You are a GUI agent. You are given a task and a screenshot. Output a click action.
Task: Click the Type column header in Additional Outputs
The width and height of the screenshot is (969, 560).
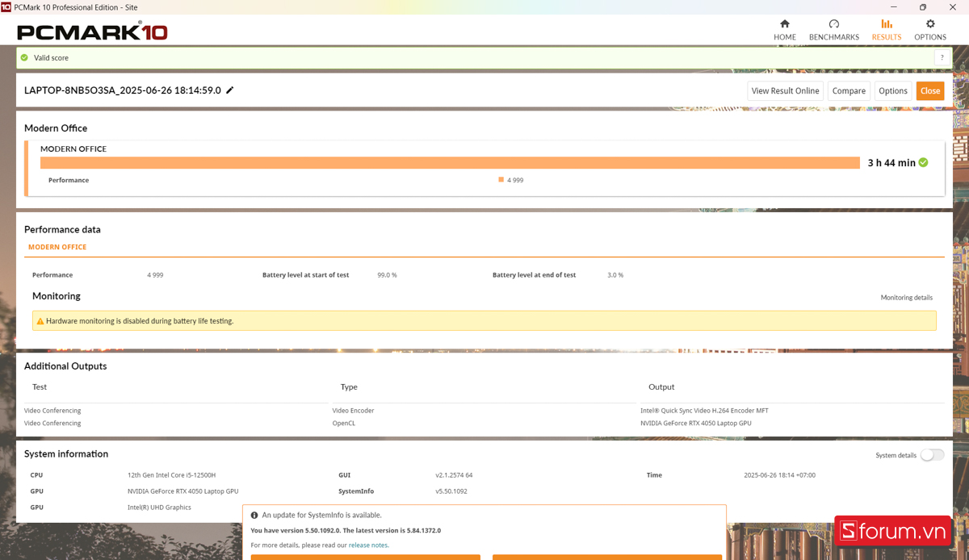coord(349,387)
